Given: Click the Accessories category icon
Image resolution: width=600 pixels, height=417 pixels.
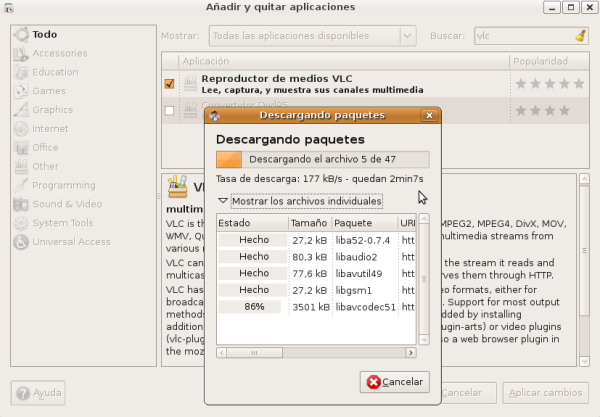Looking at the screenshot, I should [20, 53].
